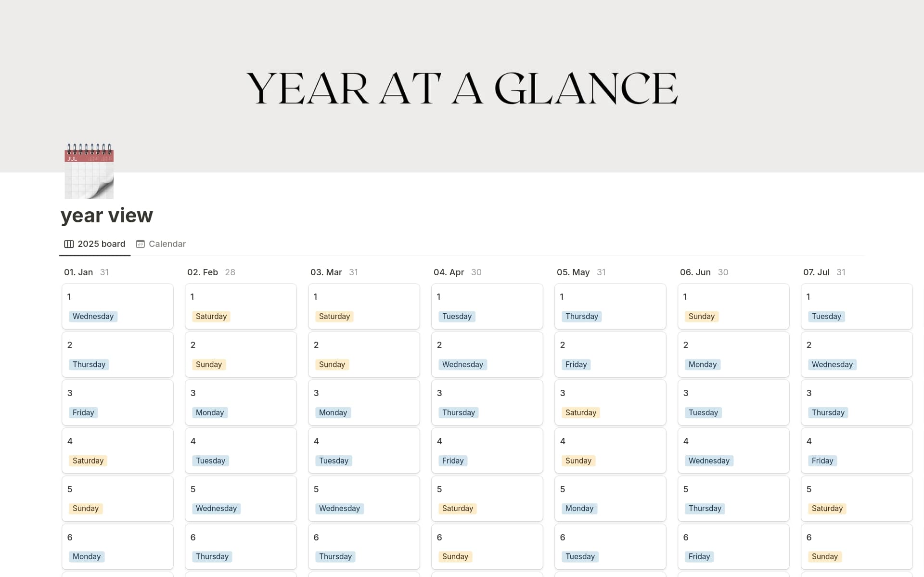Click the calendar emoji page icon
Image resolution: width=924 pixels, height=577 pixels.
pos(89,170)
